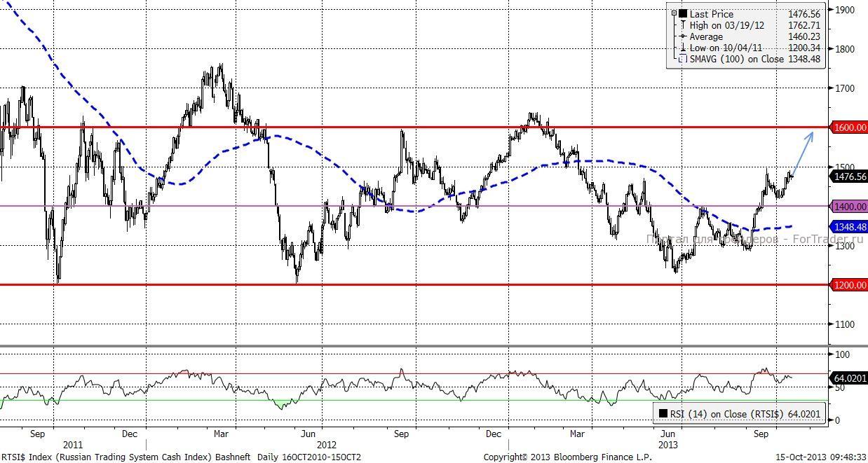
Task: Click the Average marker icon in legend
Action: (x=683, y=36)
